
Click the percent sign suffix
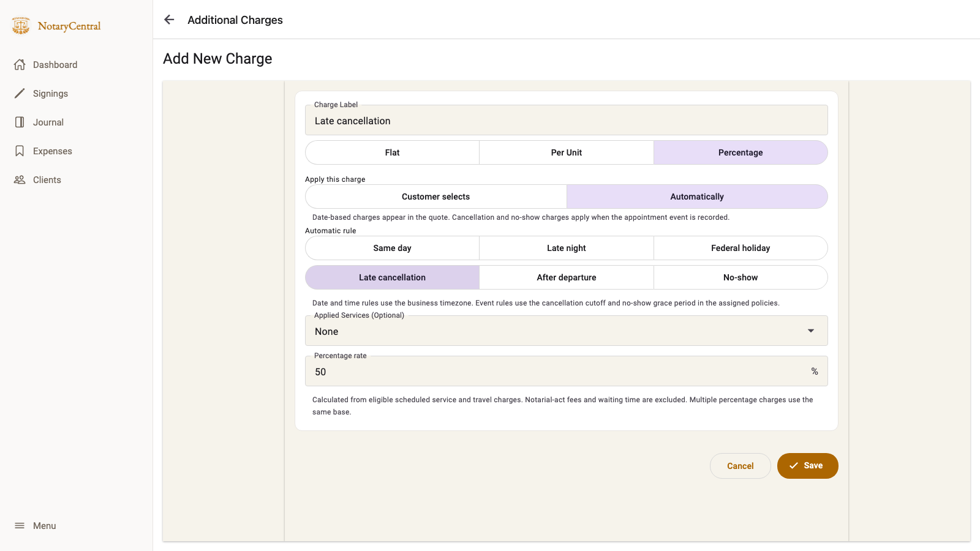[815, 372]
